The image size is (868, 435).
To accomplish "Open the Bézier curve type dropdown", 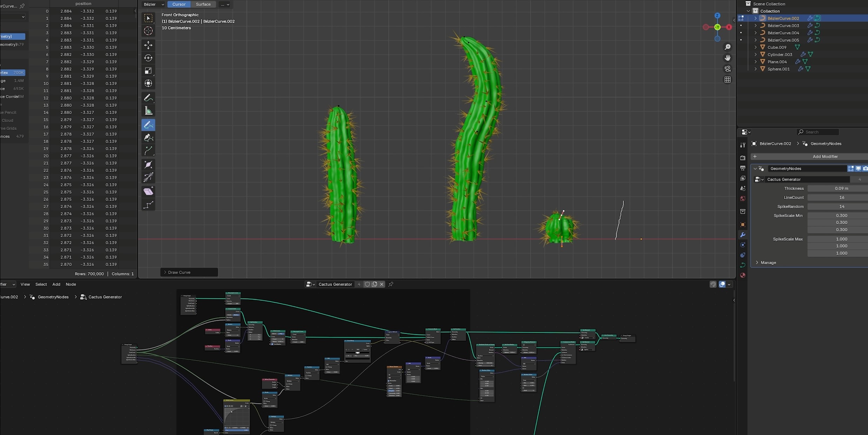I will click(x=154, y=4).
